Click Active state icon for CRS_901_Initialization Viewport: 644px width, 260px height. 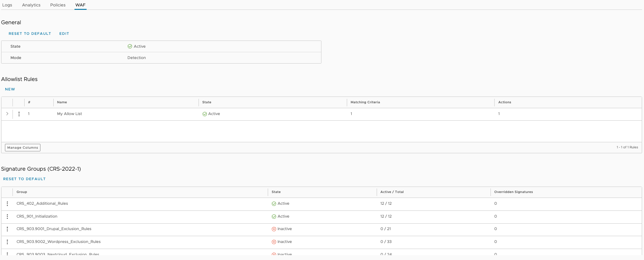point(274,216)
